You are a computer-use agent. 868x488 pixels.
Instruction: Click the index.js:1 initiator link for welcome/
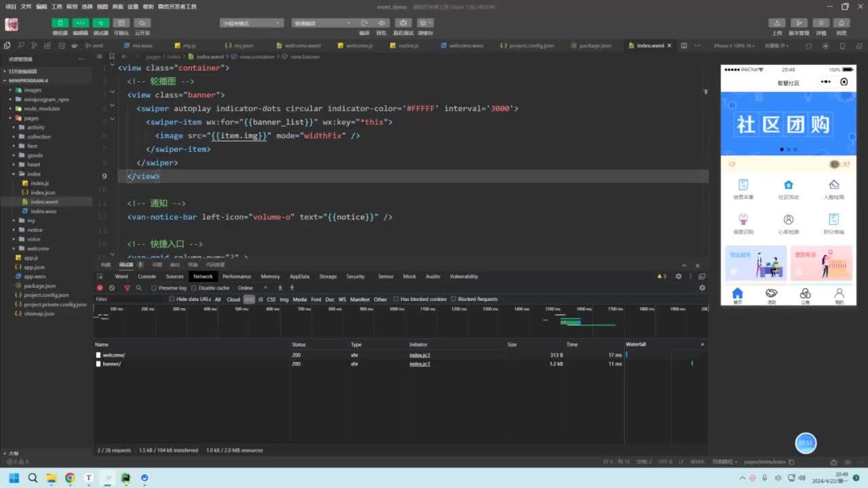(419, 355)
